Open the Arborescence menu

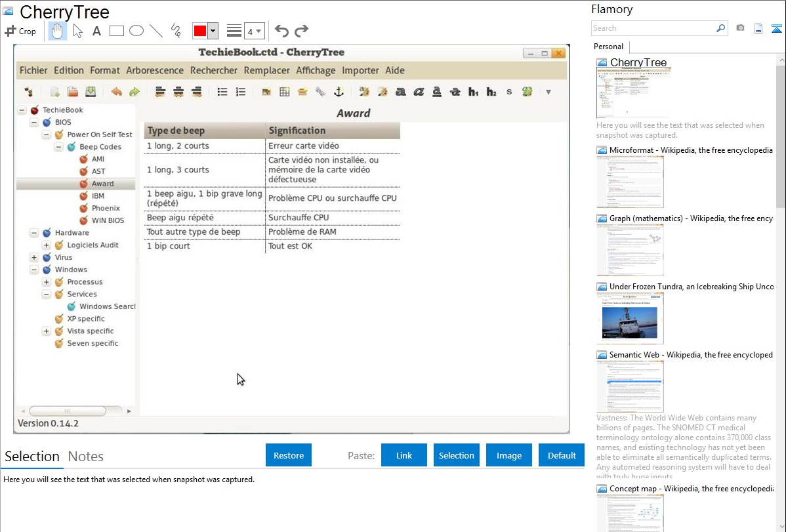tap(155, 71)
